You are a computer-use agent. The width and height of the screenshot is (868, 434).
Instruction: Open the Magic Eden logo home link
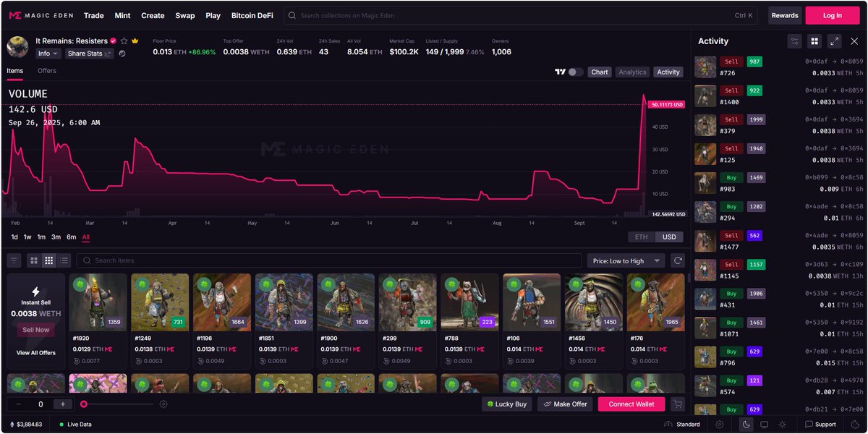pyautogui.click(x=41, y=15)
